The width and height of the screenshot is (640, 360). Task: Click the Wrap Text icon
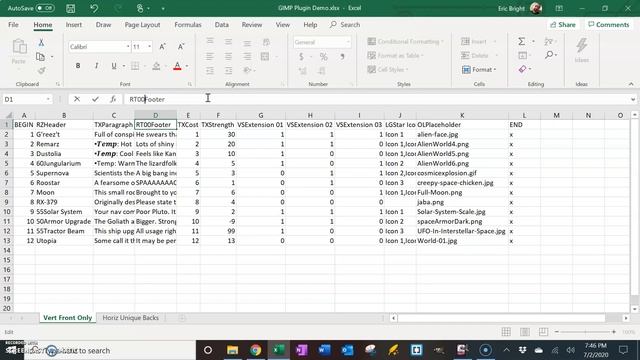click(266, 42)
